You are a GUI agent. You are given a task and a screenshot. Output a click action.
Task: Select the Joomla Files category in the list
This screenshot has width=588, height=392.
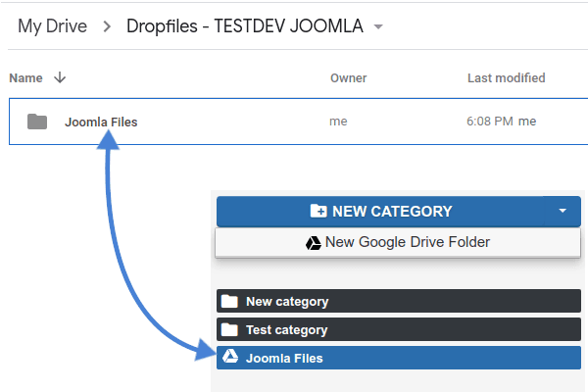[x=399, y=358]
